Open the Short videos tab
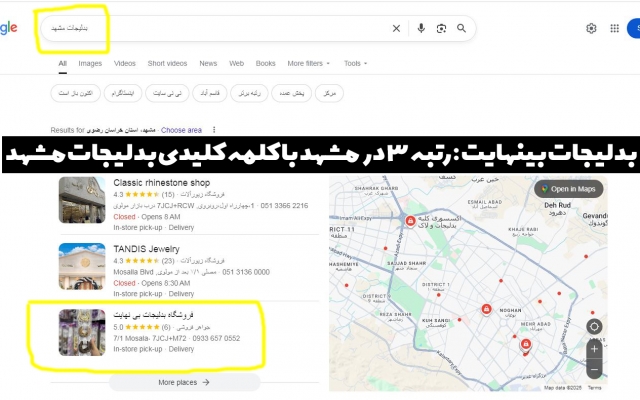This screenshot has width=640, height=400. pos(167,63)
